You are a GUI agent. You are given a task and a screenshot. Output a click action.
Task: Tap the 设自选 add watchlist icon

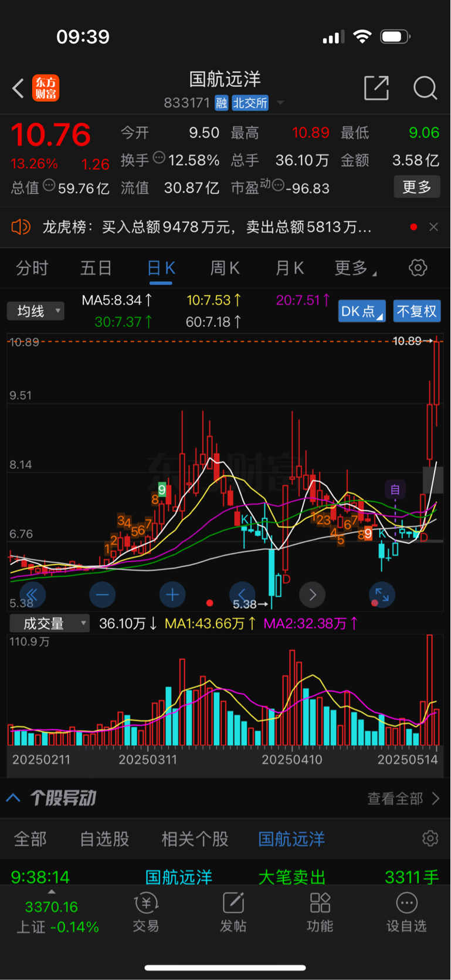tap(406, 913)
